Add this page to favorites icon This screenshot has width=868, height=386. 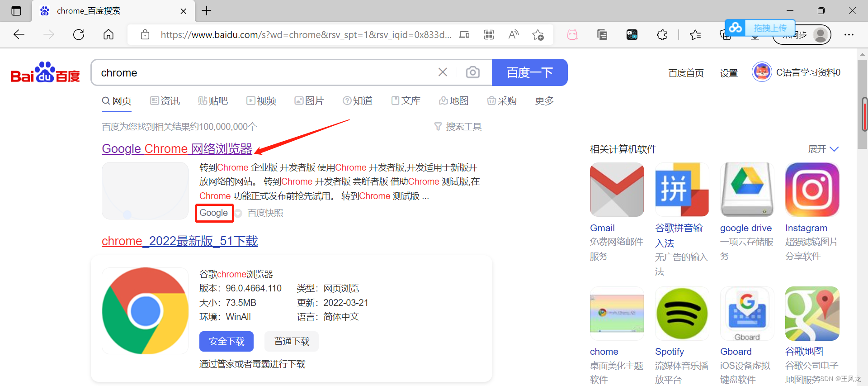tap(538, 35)
